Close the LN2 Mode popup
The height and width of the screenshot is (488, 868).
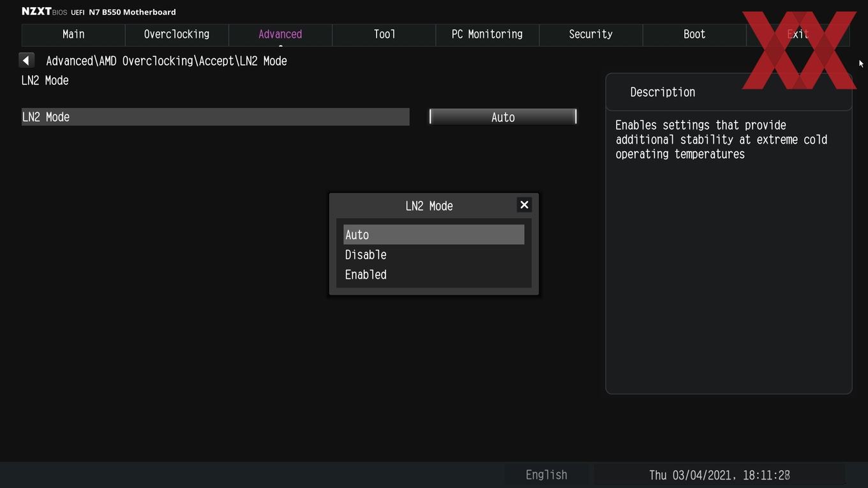pyautogui.click(x=524, y=205)
